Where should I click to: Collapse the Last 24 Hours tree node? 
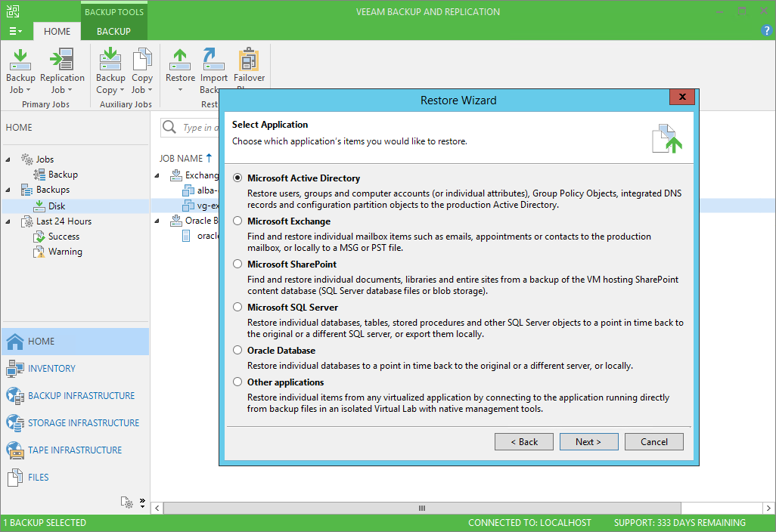pyautogui.click(x=8, y=221)
